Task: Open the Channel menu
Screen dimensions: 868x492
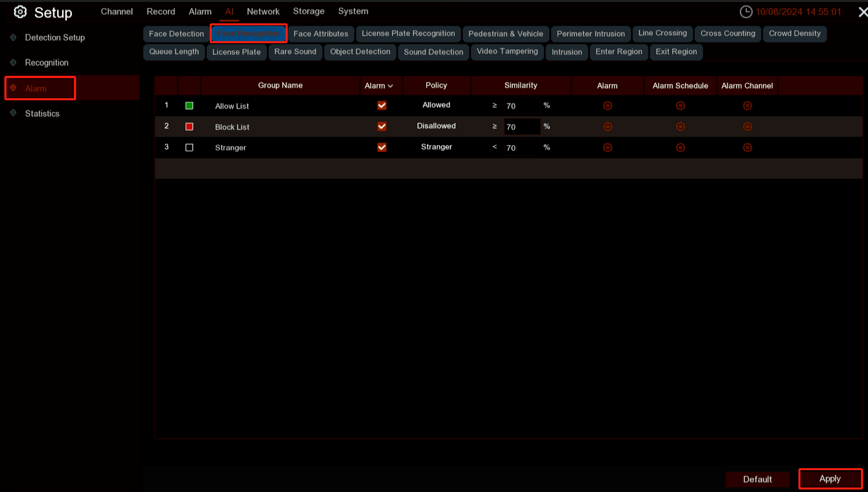Action: tap(117, 11)
